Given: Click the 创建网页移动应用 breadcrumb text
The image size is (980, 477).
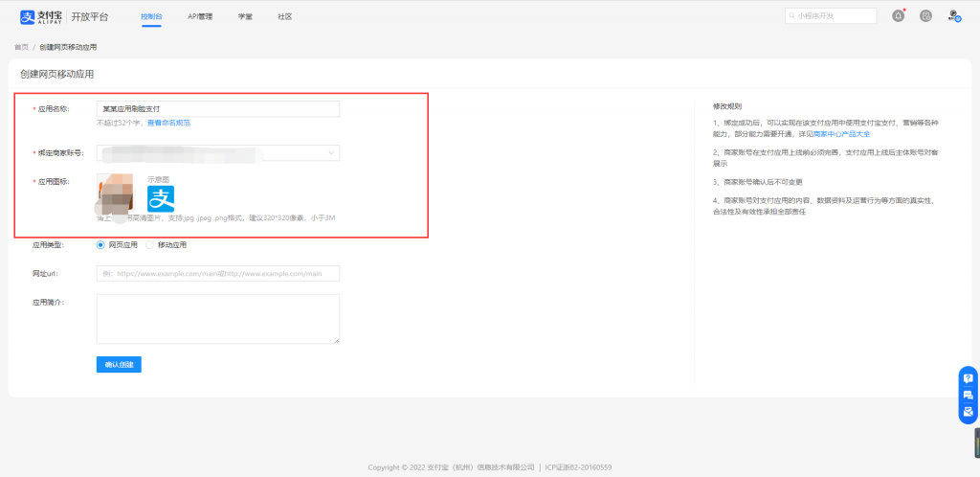Looking at the screenshot, I should [68, 48].
